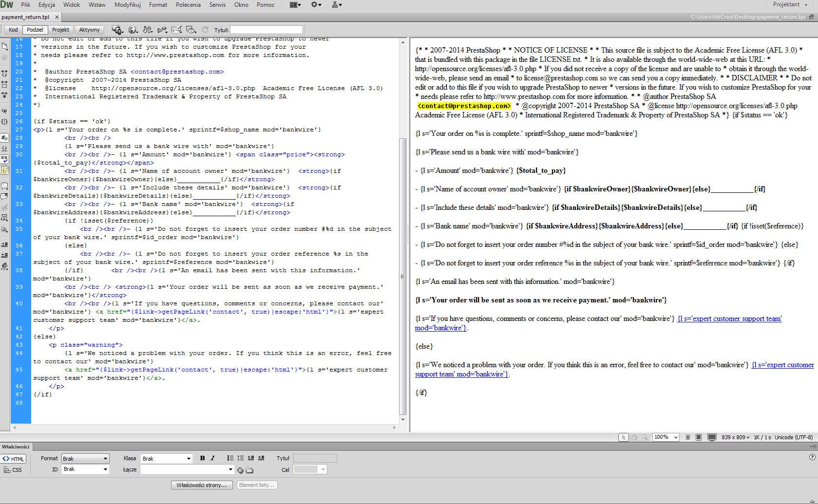Screen dimensions: 818x504
Task: Open the Properties panel help icon
Action: pyautogui.click(x=812, y=457)
